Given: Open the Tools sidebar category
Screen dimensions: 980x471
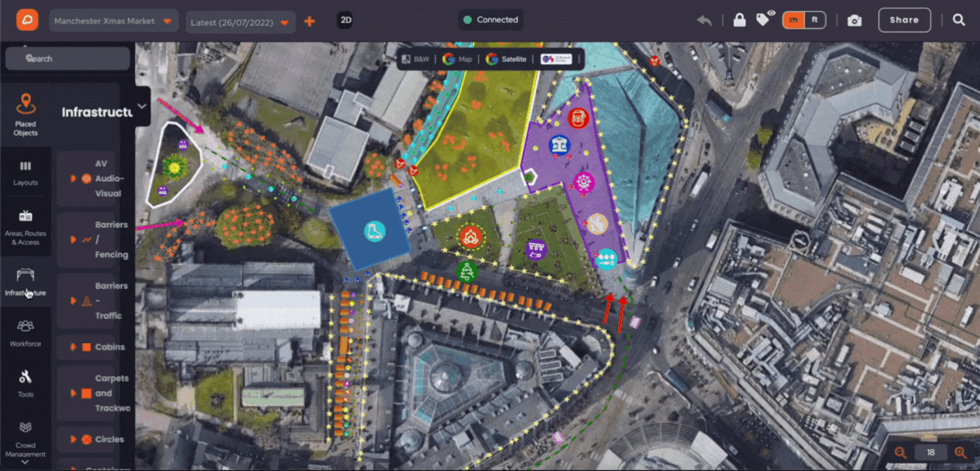Looking at the screenshot, I should pyautogui.click(x=25, y=383).
